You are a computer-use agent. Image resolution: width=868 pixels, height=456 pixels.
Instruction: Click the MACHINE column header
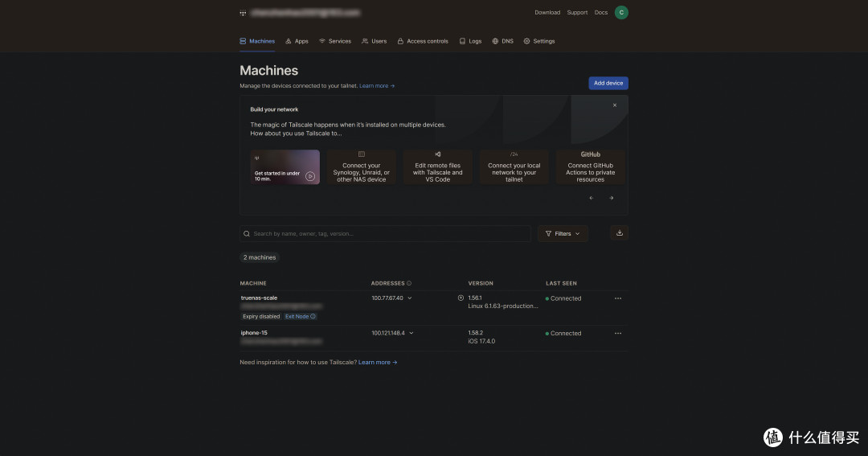(253, 283)
